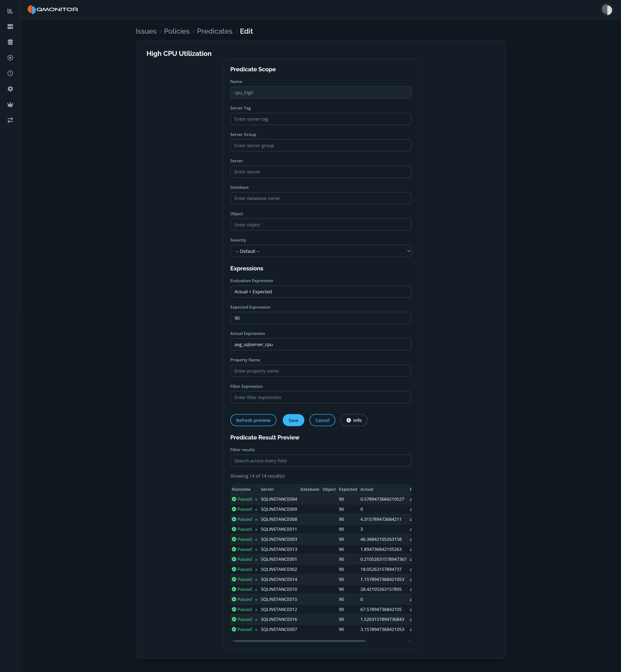Focus the Property Name input
This screenshot has height=672, width=621.
[321, 371]
